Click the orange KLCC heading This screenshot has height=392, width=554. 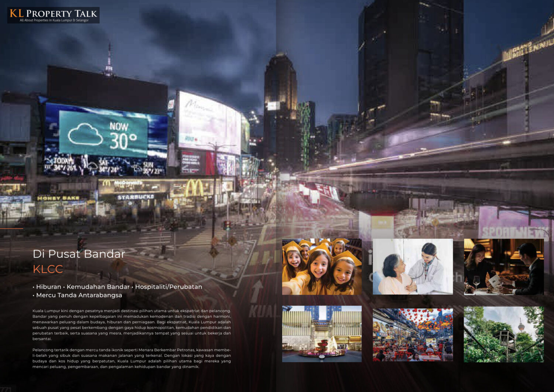tap(48, 269)
